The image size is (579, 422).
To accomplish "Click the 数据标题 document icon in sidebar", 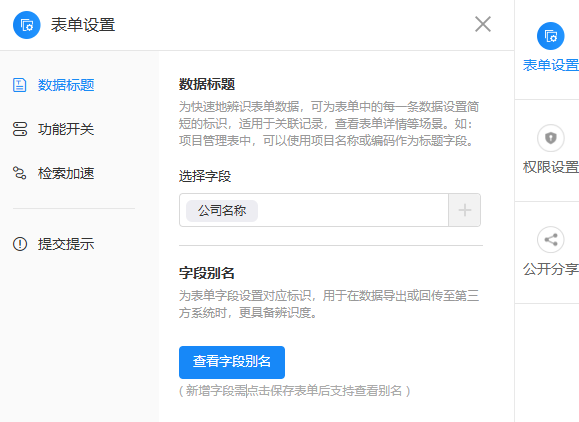I will (x=20, y=85).
